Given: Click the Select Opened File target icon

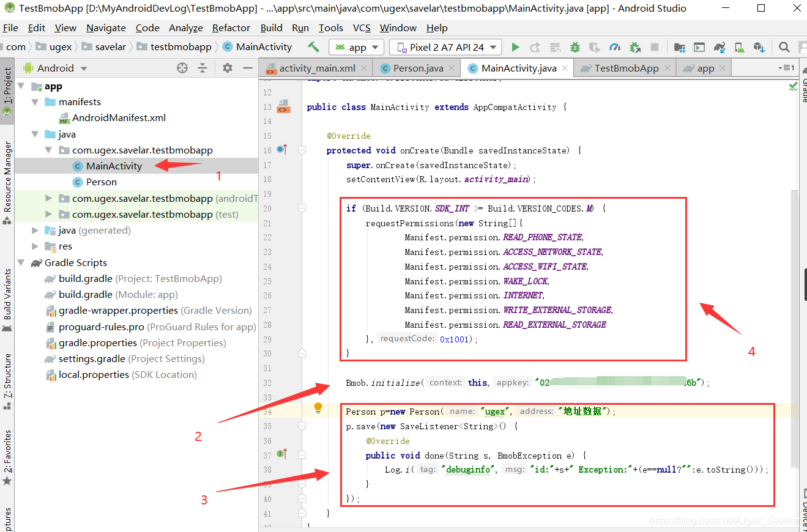Looking at the screenshot, I should tap(182, 68).
